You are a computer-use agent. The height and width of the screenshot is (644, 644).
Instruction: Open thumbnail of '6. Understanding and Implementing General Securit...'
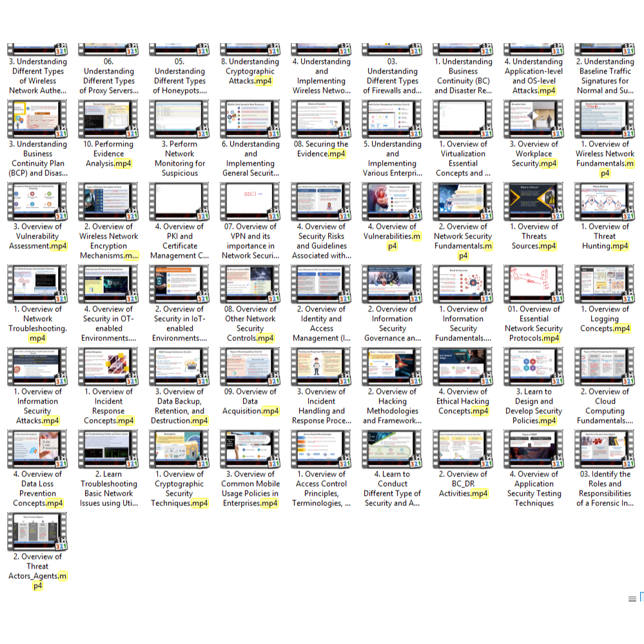251,119
